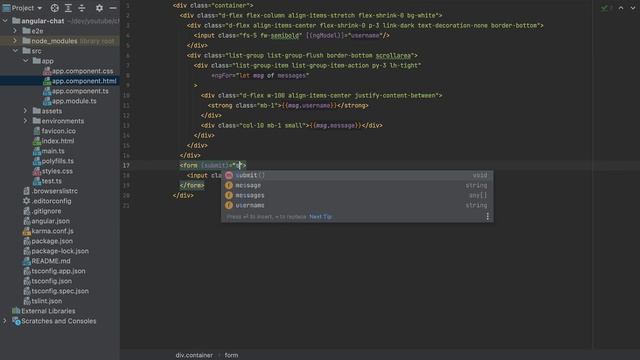Choose message string autocomplete suggestion
Image resolution: width=640 pixels, height=360 pixels.
(x=357, y=185)
